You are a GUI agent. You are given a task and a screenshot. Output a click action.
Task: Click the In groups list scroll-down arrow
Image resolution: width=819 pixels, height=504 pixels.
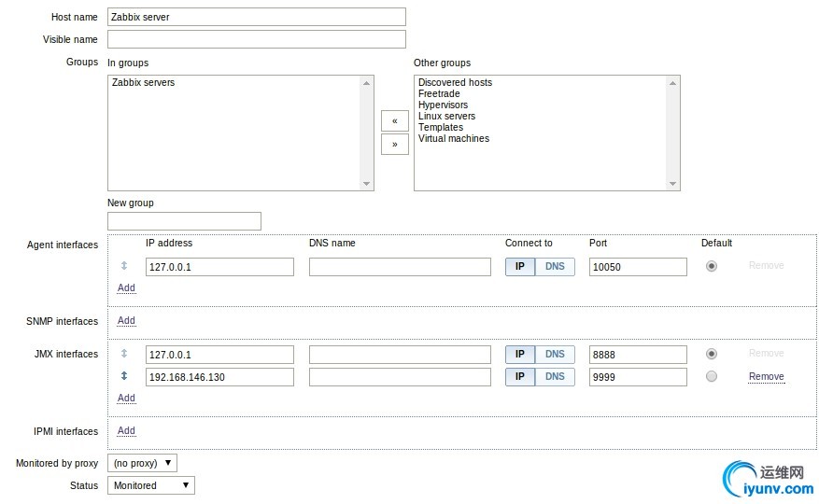[366, 183]
